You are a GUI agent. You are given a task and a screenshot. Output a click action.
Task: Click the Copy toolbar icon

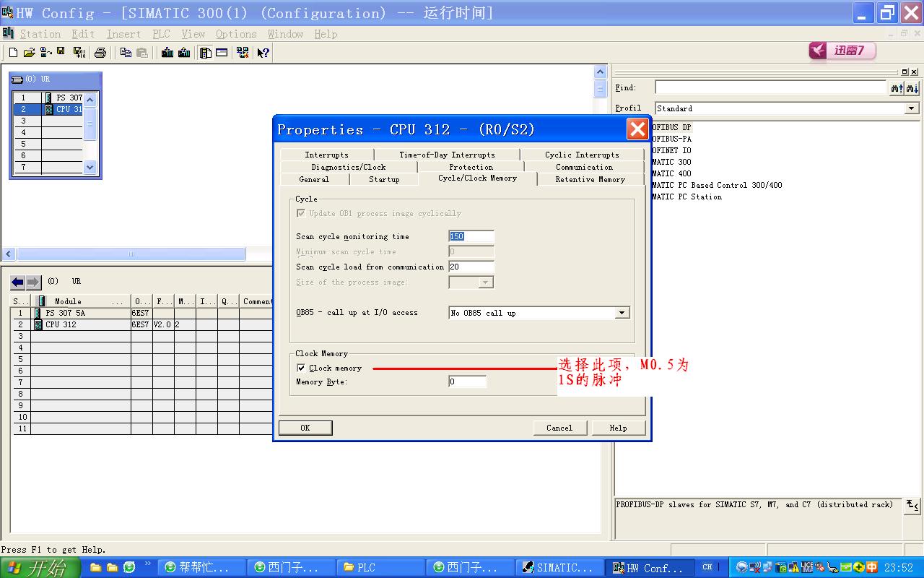tap(126, 53)
